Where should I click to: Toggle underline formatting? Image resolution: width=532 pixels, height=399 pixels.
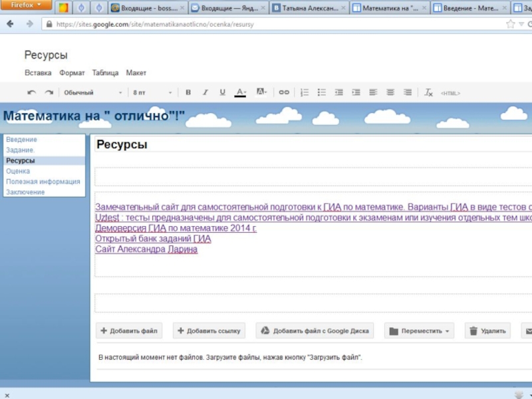(222, 92)
